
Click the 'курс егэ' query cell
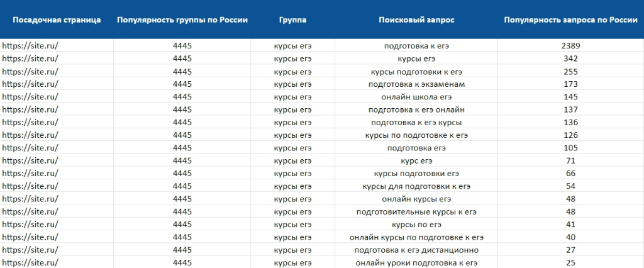416,161
